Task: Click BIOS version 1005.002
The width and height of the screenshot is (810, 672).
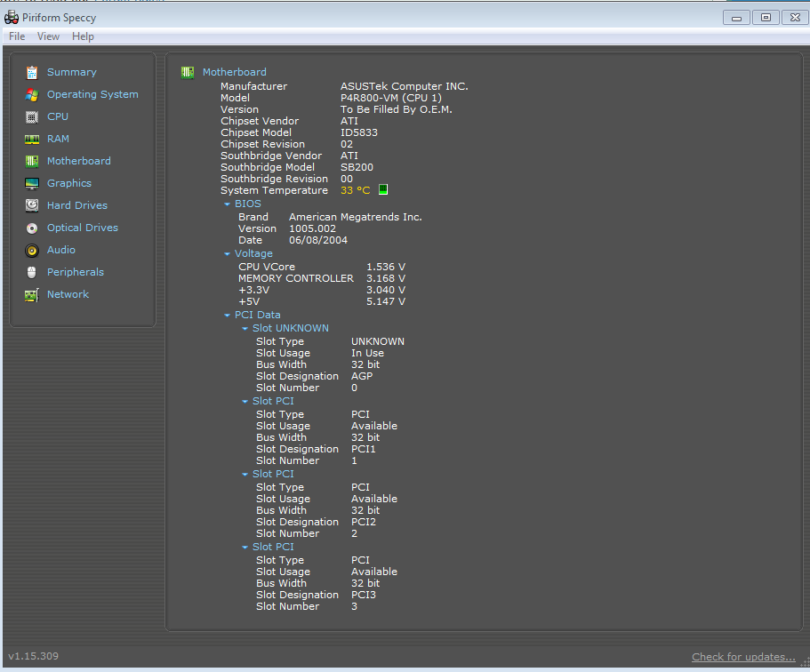Action: pos(313,228)
